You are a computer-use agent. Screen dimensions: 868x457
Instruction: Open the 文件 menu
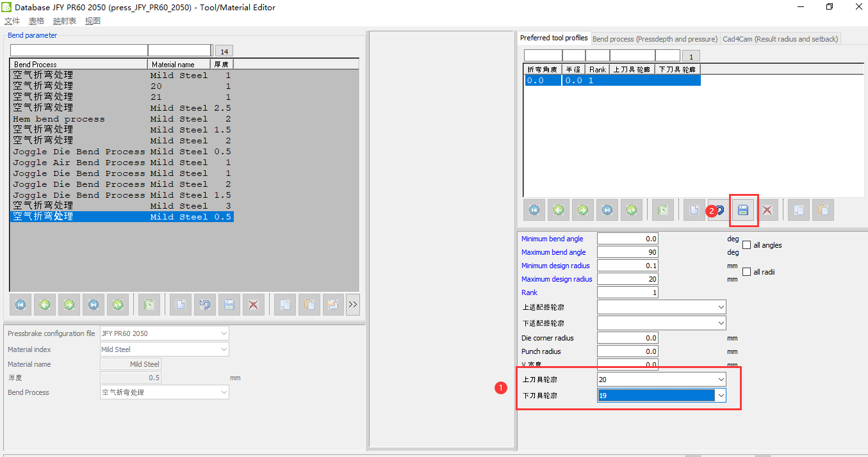(12, 21)
